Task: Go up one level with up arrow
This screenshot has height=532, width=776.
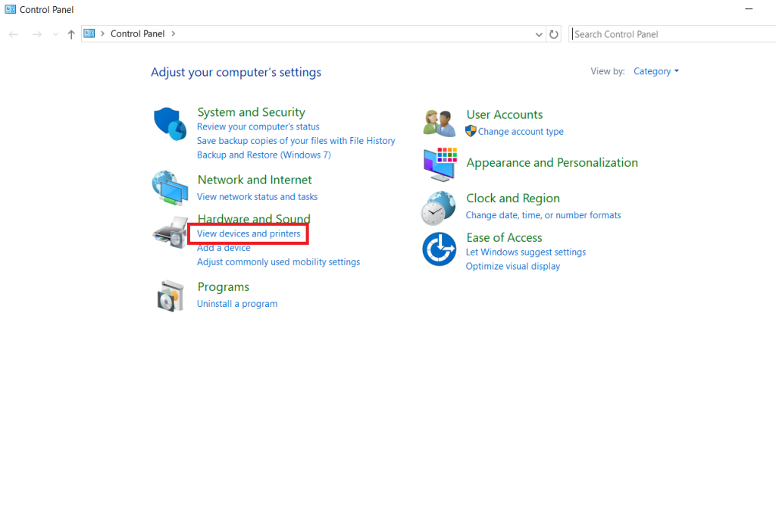Action: [x=71, y=34]
